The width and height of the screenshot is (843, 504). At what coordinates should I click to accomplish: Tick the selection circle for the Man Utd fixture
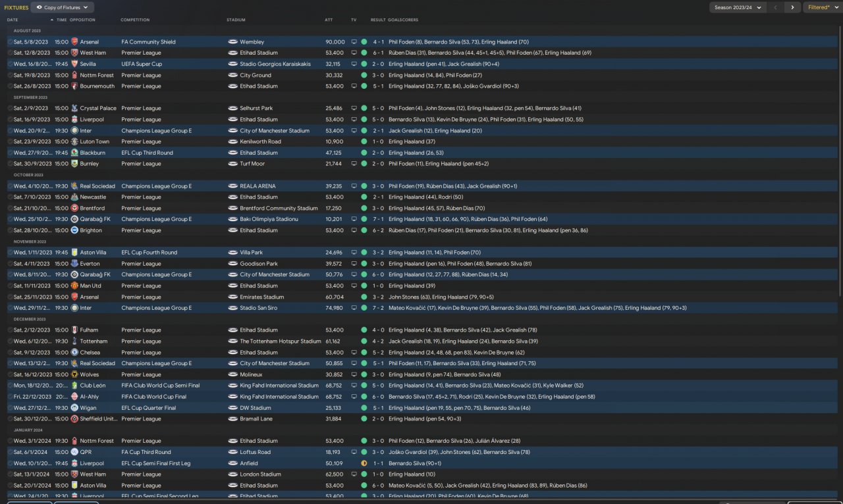10,286
